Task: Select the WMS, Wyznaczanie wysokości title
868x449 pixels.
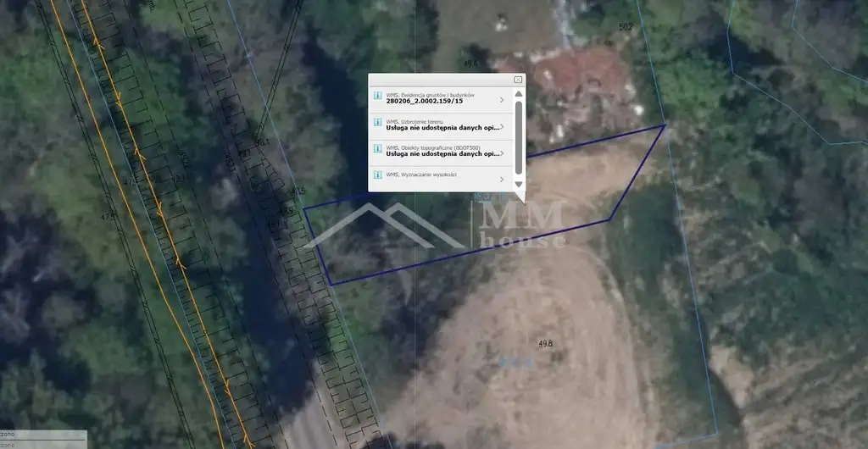Action: [421, 175]
